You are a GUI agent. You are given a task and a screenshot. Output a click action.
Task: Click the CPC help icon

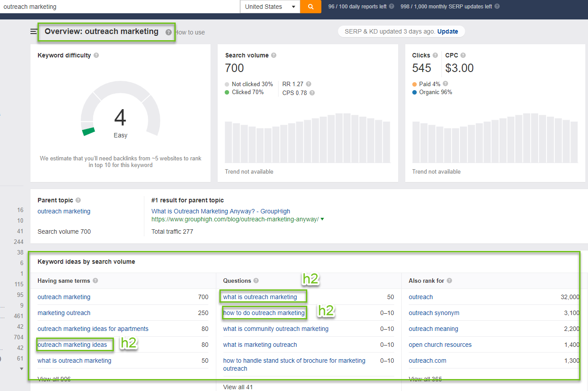click(x=463, y=56)
